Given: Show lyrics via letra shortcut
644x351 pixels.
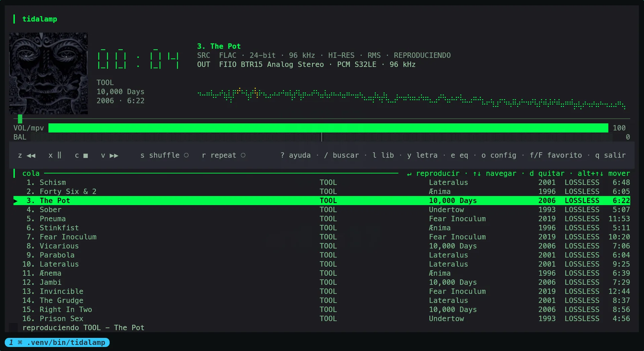Looking at the screenshot, I should [422, 155].
